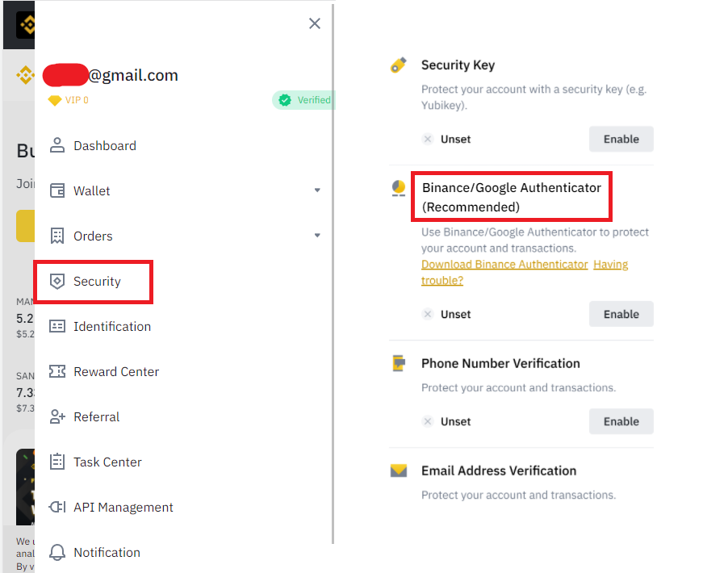Image resolution: width=728 pixels, height=573 pixels.
Task: Click the Binance logo in header
Action: (26, 24)
